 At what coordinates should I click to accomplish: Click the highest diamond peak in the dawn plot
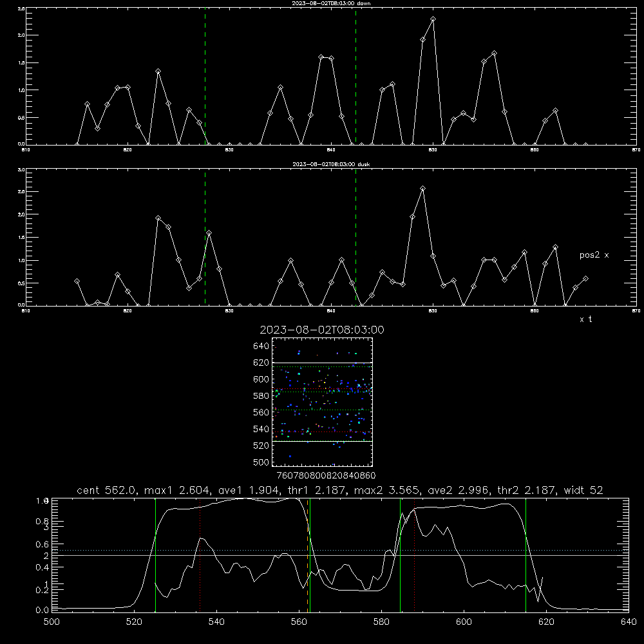coord(433,19)
